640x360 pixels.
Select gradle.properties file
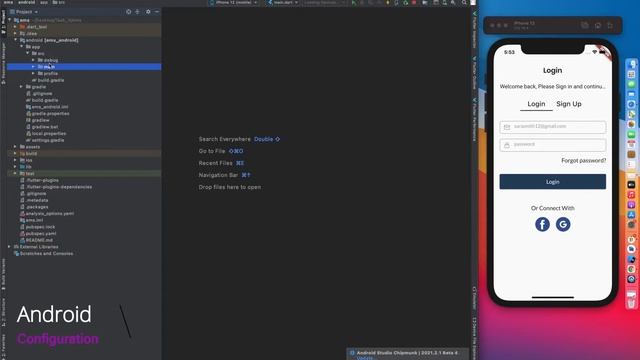(47, 113)
